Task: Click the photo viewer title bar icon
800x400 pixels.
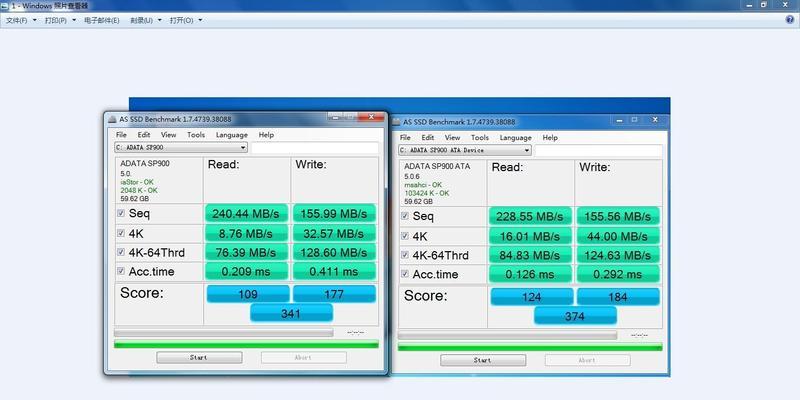Action: [5, 5]
